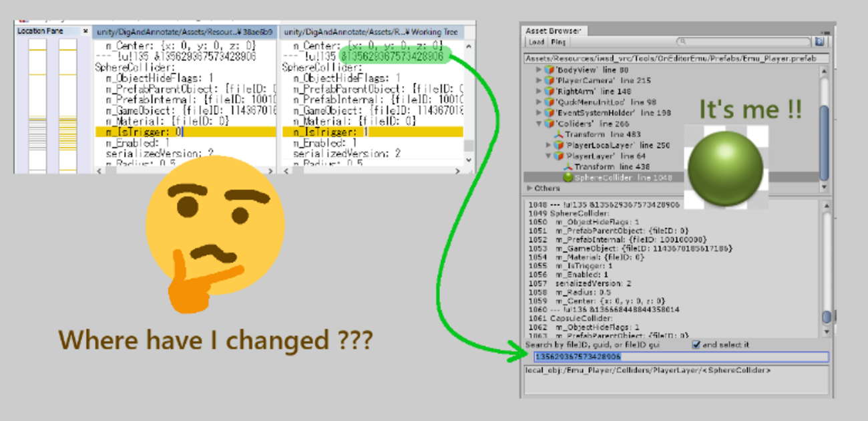Click the help icon in Asset Browser toolbar
Image resolution: width=868 pixels, height=421 pixels.
820,42
